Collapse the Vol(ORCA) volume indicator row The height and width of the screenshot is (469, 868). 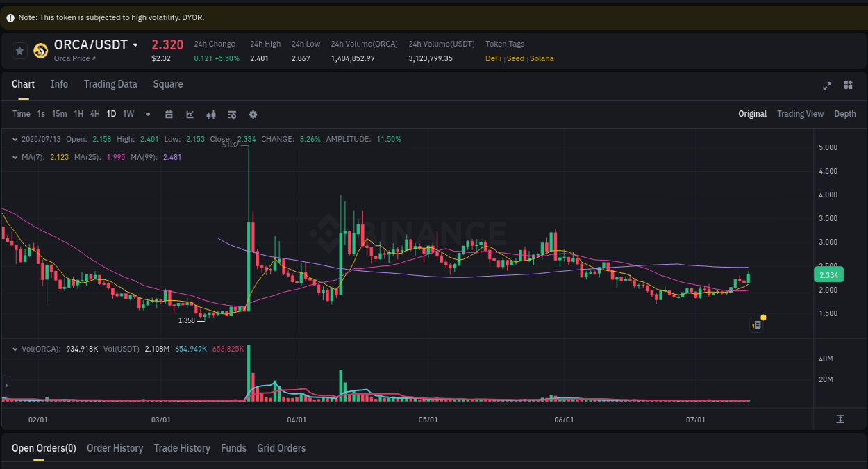pyautogui.click(x=15, y=348)
